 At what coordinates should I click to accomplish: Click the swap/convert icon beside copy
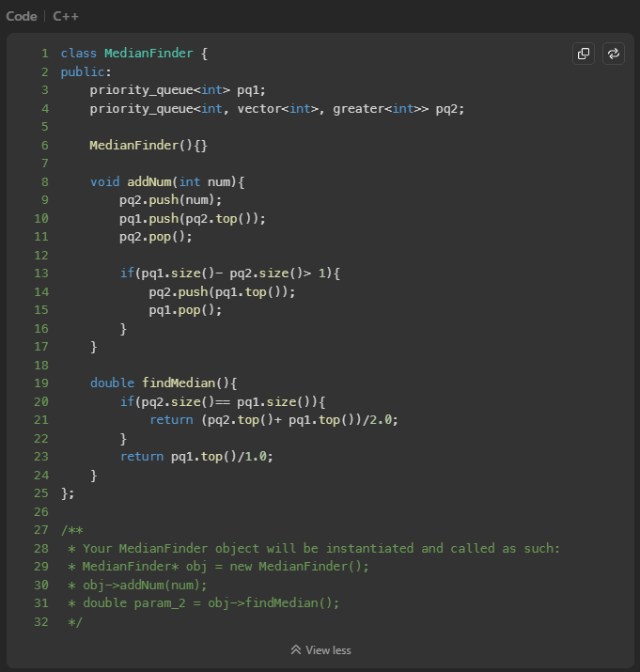tap(614, 54)
